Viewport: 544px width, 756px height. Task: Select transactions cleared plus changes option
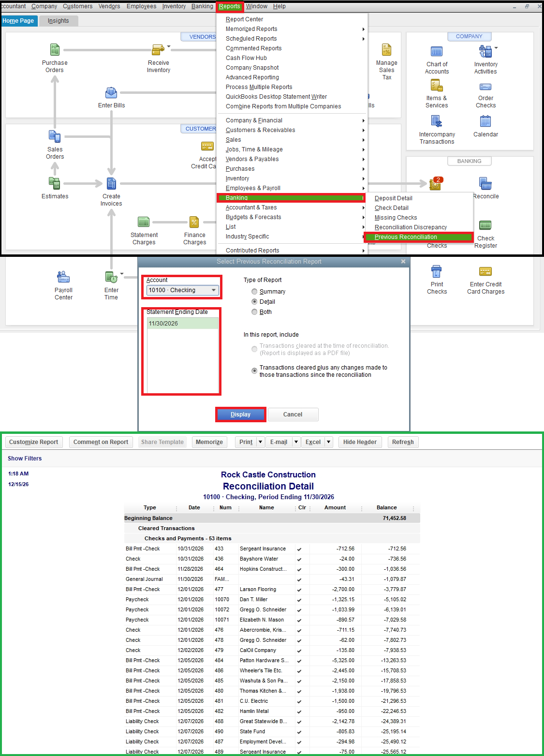click(x=254, y=371)
